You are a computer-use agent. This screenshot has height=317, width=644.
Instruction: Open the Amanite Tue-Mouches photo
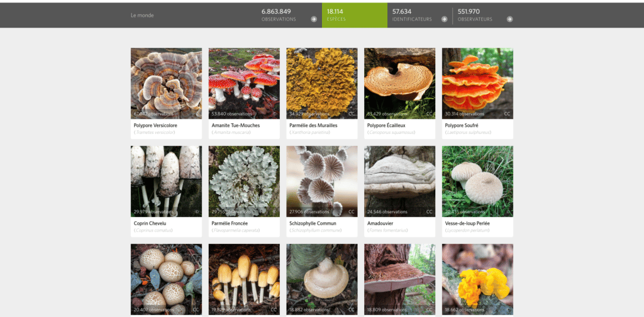coord(244,84)
